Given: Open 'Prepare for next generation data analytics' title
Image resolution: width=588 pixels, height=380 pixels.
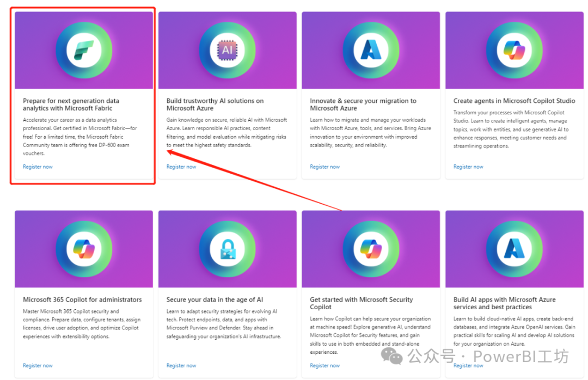Looking at the screenshot, I should tap(71, 105).
